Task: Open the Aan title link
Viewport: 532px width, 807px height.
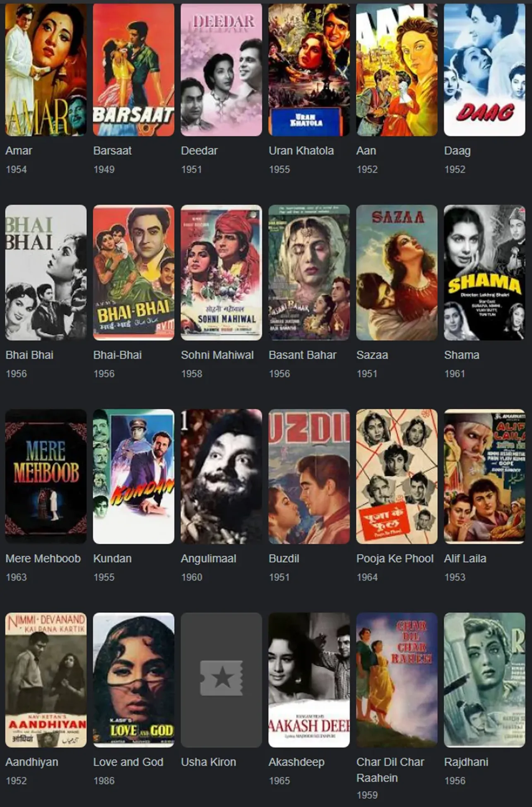Action: [x=366, y=151]
